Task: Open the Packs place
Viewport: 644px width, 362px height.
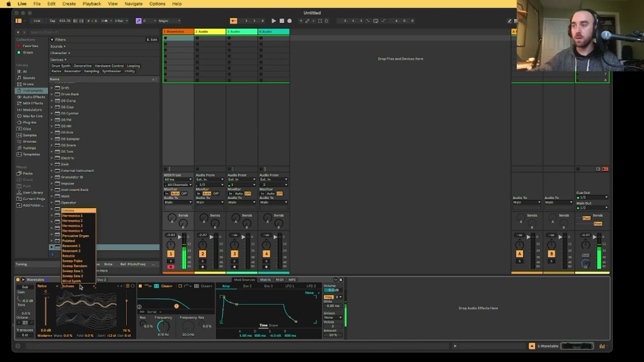Action: [x=28, y=173]
